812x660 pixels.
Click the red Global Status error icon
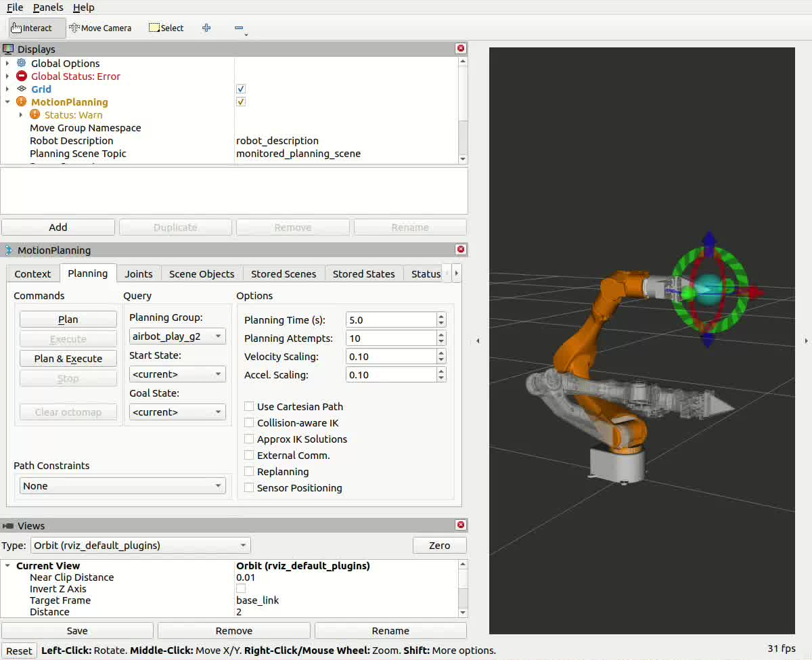click(22, 76)
